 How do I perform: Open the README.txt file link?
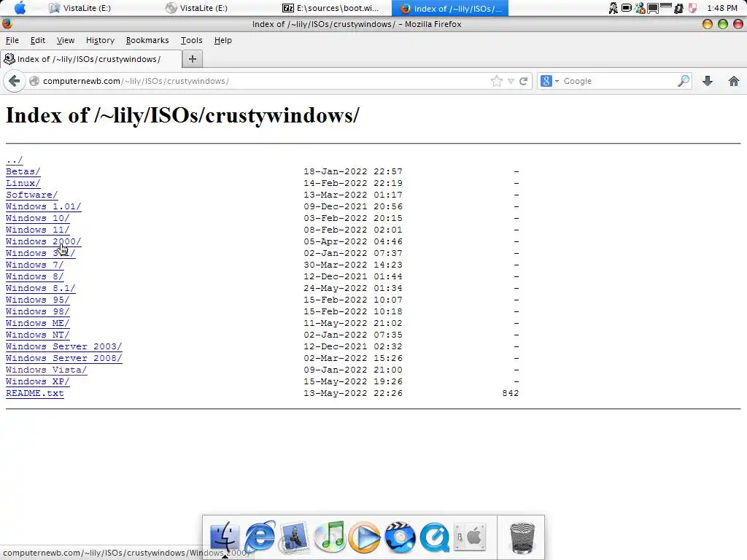pyautogui.click(x=35, y=393)
